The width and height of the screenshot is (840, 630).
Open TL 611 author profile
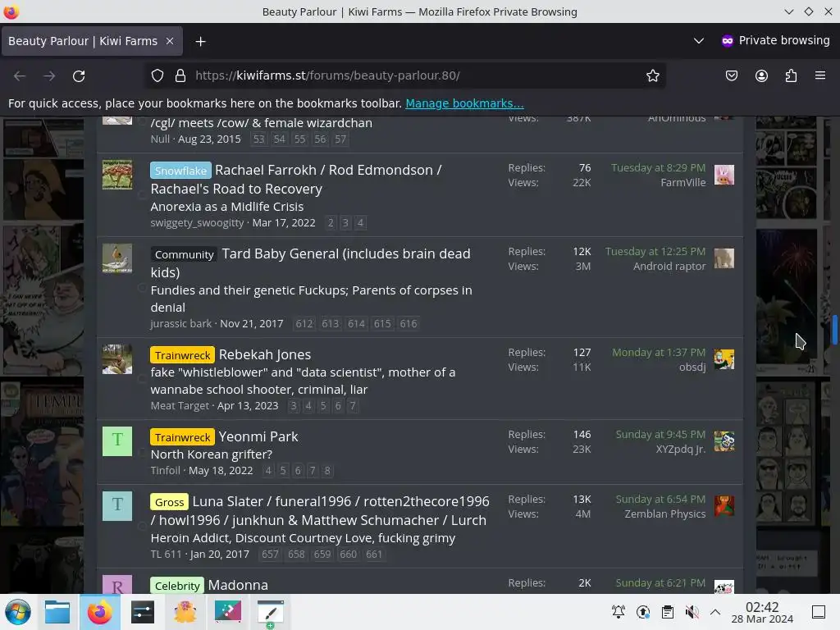tap(166, 554)
